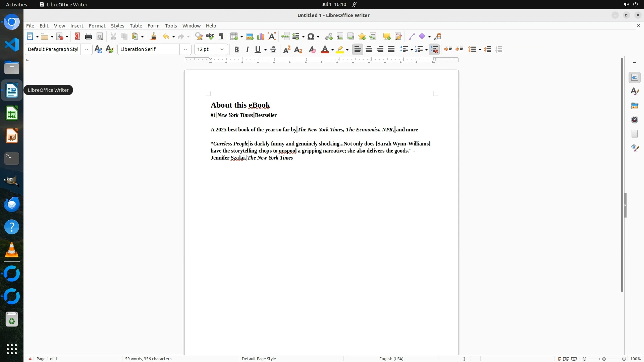Click the Export as PDF icon
Viewport: 644px width, 362px height.
point(77,37)
